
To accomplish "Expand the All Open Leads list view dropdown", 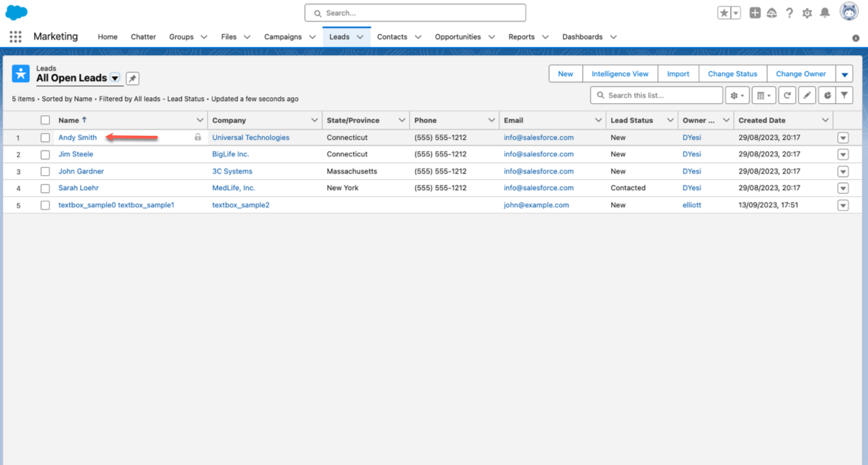I will 115,78.
